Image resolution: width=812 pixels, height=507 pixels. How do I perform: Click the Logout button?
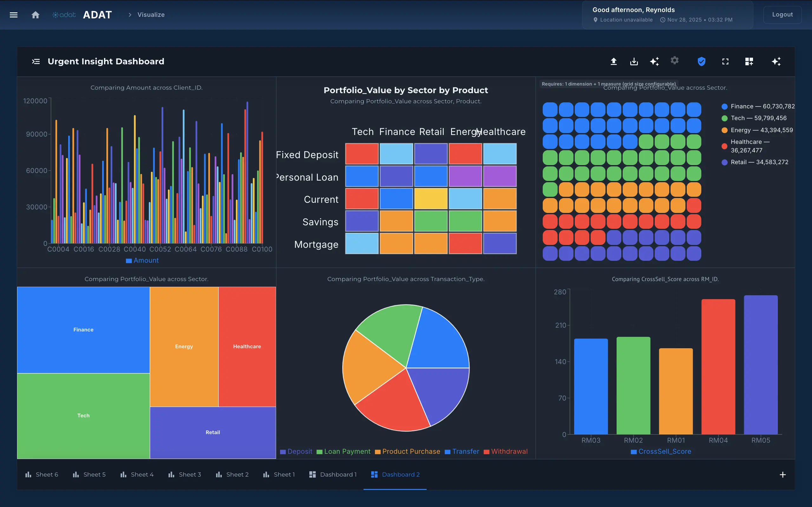782,15
